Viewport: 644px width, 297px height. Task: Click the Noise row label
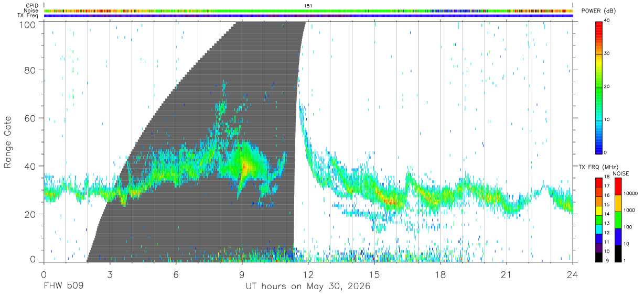[x=32, y=10]
